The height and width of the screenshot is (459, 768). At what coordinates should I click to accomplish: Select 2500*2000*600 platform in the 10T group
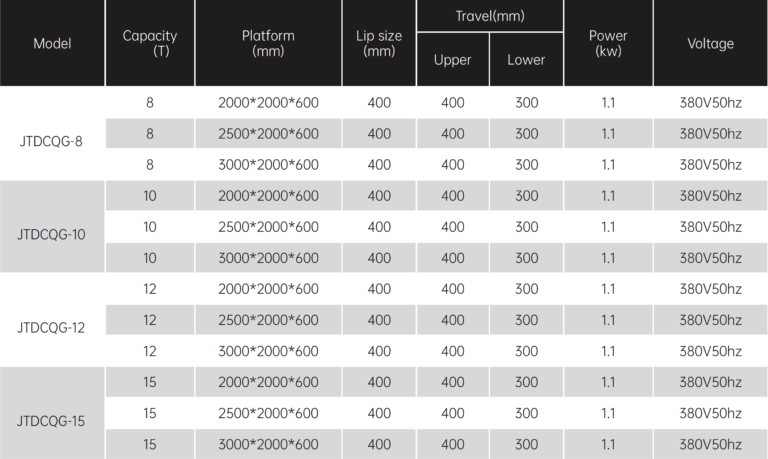pyautogui.click(x=268, y=227)
